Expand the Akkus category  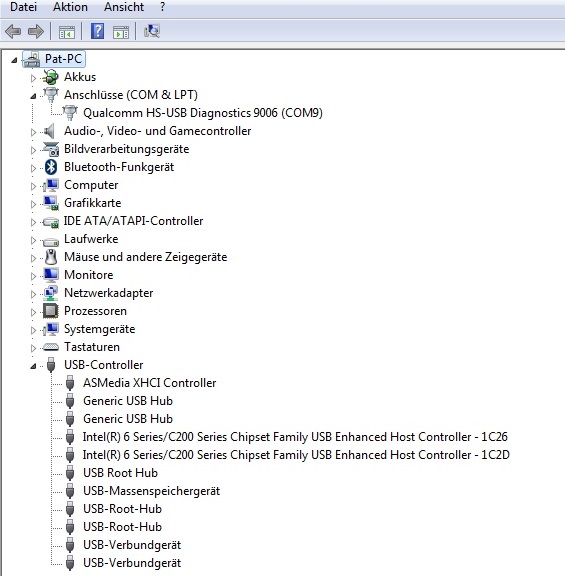coord(33,78)
